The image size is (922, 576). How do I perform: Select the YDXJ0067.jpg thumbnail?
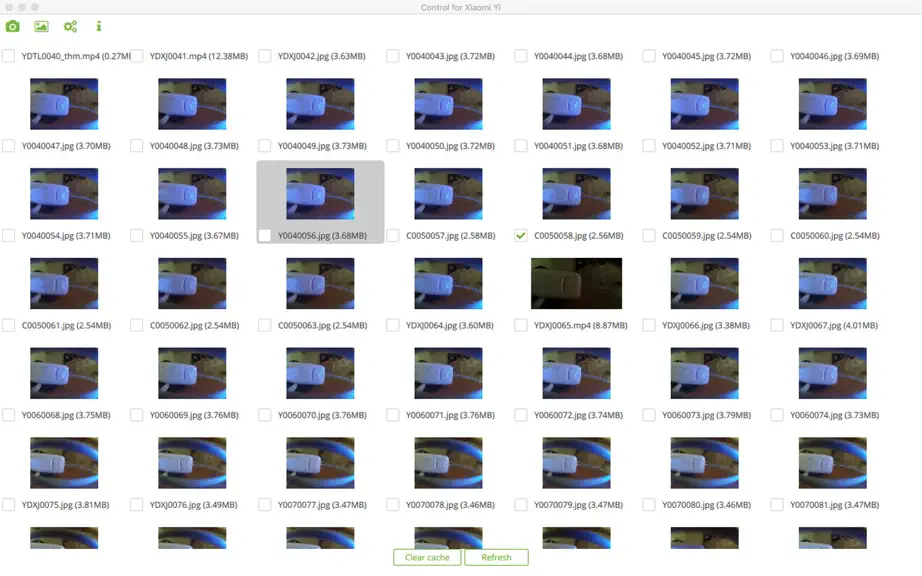pyautogui.click(x=832, y=373)
